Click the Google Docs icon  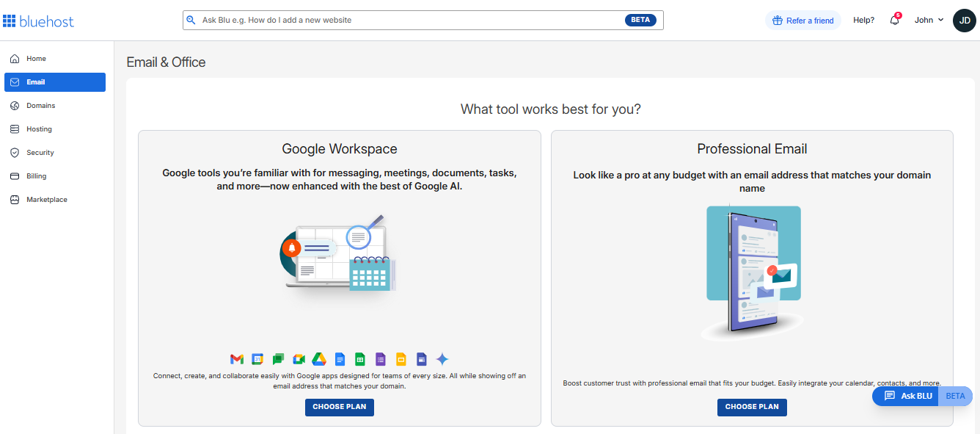coord(340,359)
